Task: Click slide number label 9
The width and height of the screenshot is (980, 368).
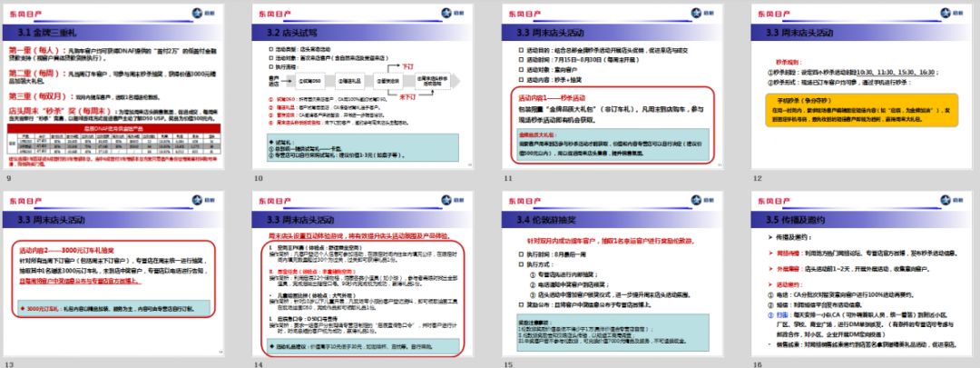Action: pyautogui.click(x=8, y=178)
